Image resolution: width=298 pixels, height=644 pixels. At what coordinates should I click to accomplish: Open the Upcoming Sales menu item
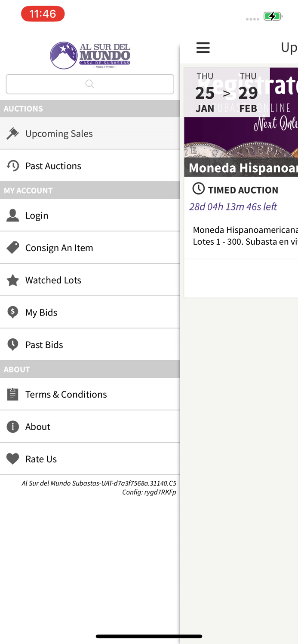tap(59, 134)
